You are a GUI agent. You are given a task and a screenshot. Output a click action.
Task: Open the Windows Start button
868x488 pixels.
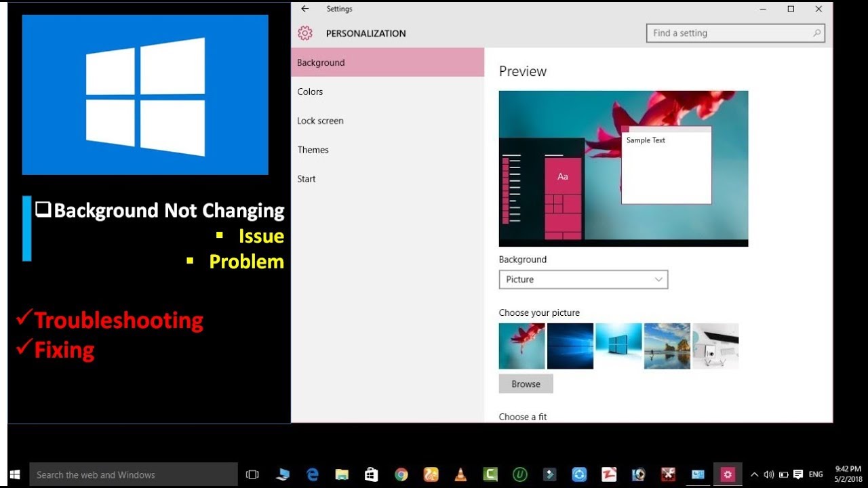pyautogui.click(x=14, y=474)
